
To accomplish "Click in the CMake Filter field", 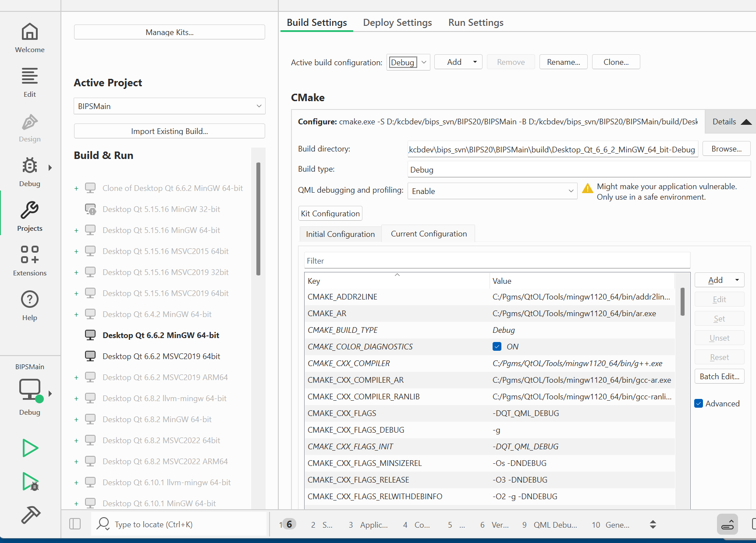I will (x=497, y=261).
